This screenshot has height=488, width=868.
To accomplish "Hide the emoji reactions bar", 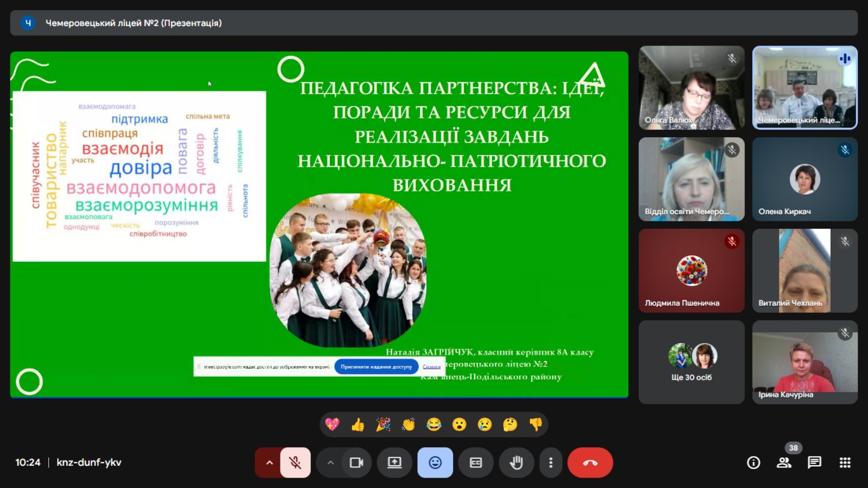I will tap(435, 463).
